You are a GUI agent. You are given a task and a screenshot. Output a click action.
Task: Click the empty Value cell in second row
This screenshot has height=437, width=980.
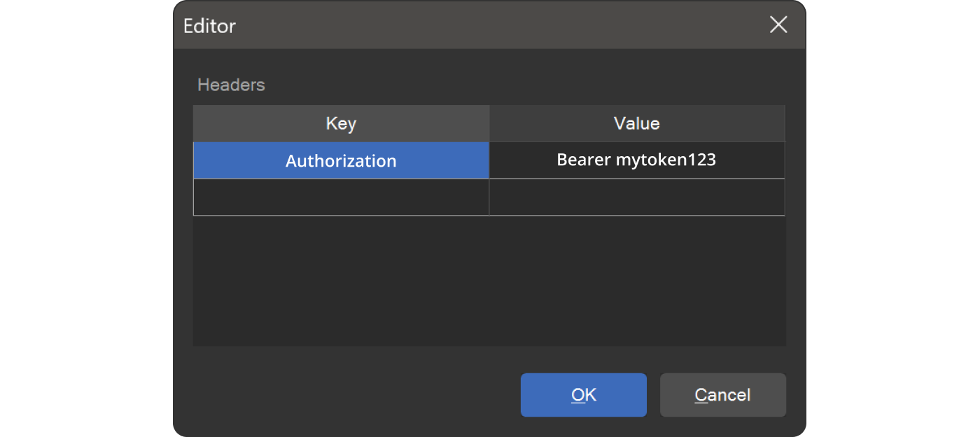(636, 197)
